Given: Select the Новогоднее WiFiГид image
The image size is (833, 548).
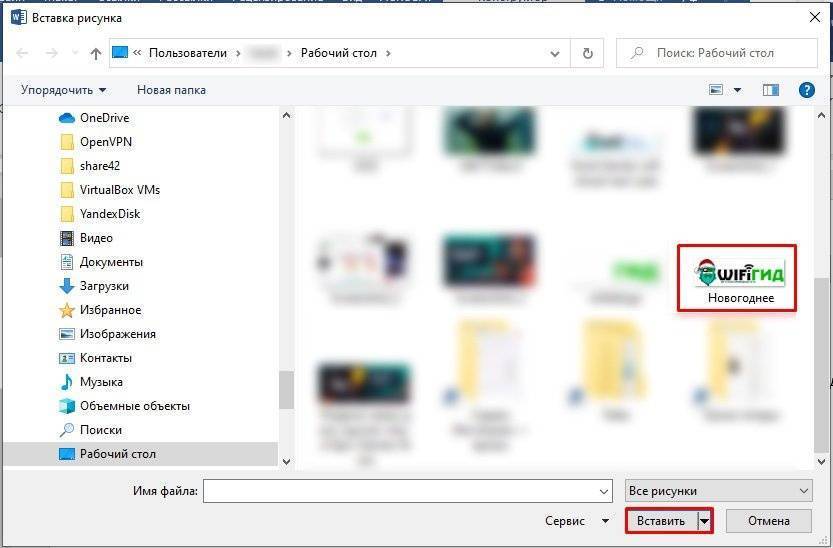Looking at the screenshot, I should coord(737,278).
